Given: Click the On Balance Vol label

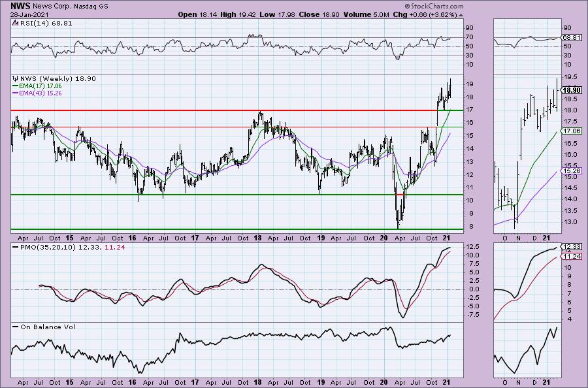Looking at the screenshot, I should [x=48, y=327].
